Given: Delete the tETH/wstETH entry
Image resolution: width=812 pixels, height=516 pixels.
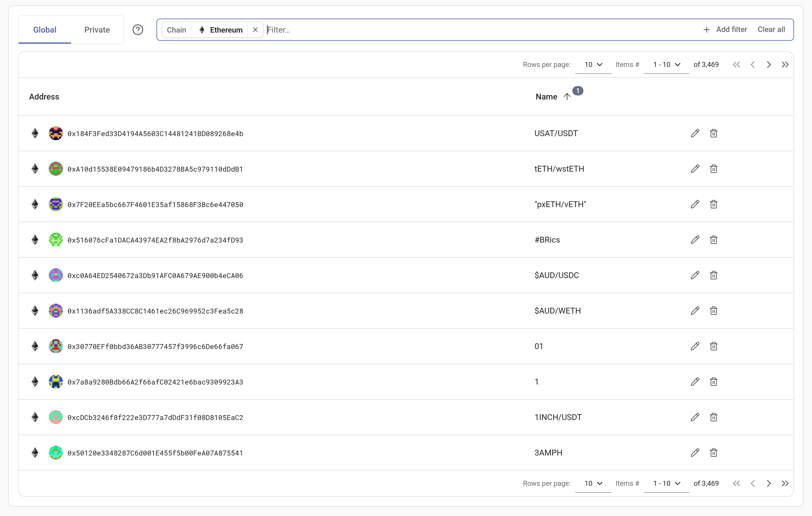Looking at the screenshot, I should point(713,169).
